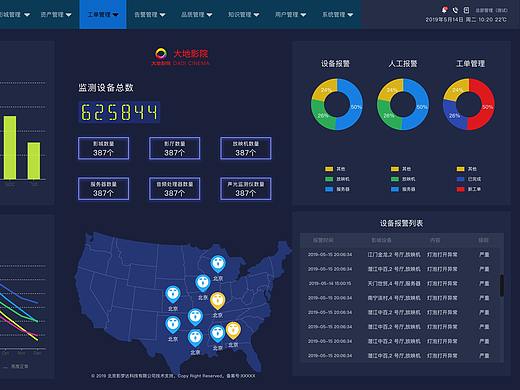
Task: Open the 告警管理 menu
Action: coord(149,14)
